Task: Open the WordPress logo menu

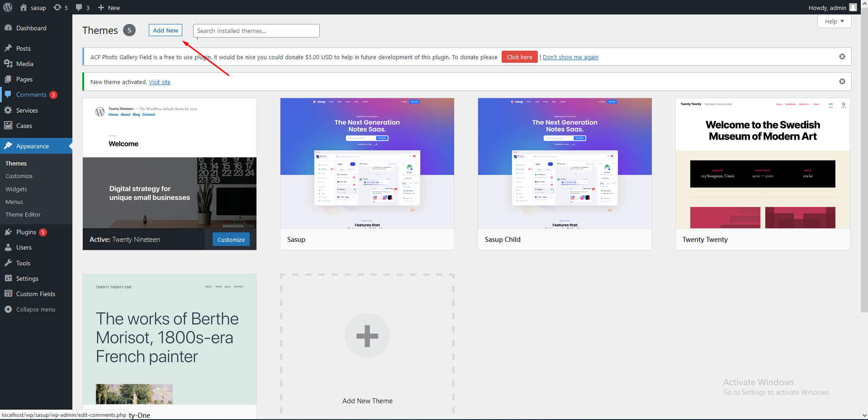Action: pyautogui.click(x=8, y=7)
